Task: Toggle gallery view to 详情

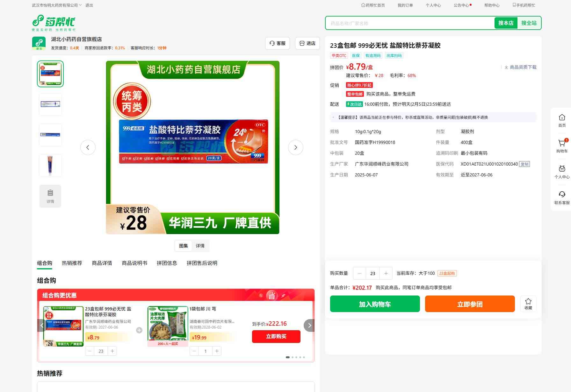Action: point(200,246)
